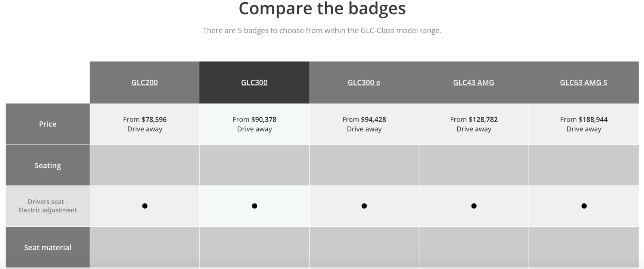
Task: Click the $90,378 drive away price
Action: point(255,124)
